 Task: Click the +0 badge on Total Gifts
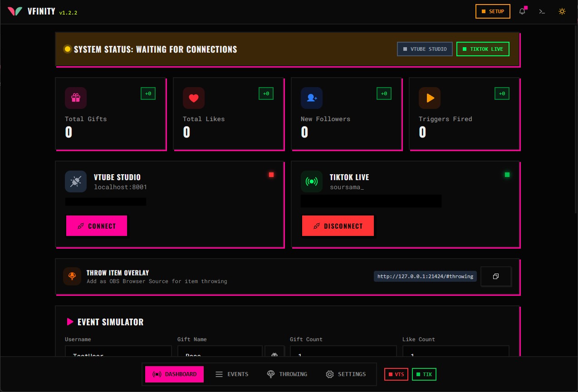click(x=148, y=93)
